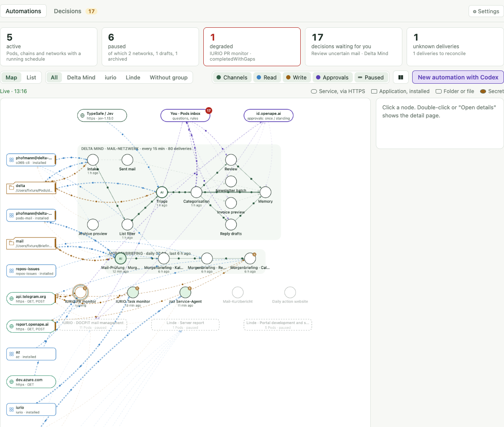Switch to Map view
The width and height of the screenshot is (504, 427).
click(x=11, y=77)
